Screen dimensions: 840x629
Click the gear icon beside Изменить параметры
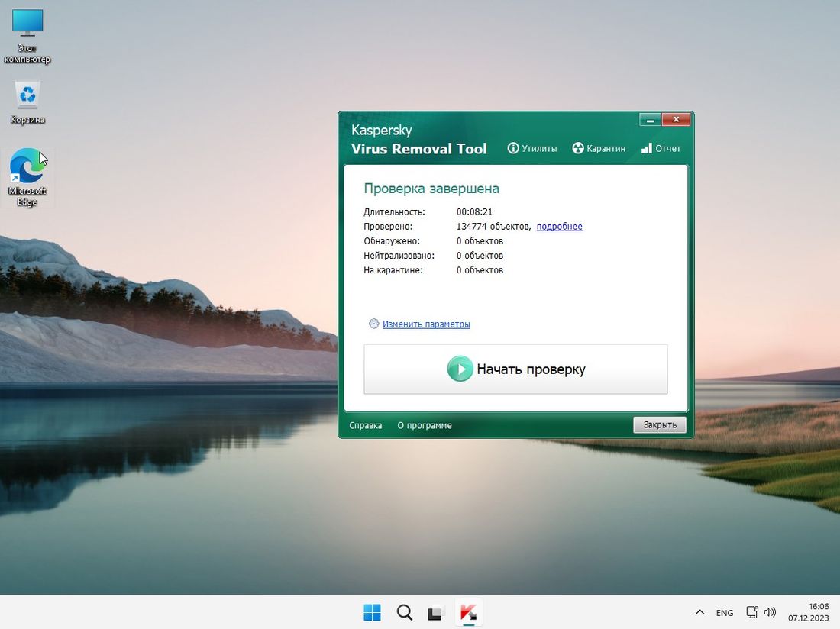point(373,324)
